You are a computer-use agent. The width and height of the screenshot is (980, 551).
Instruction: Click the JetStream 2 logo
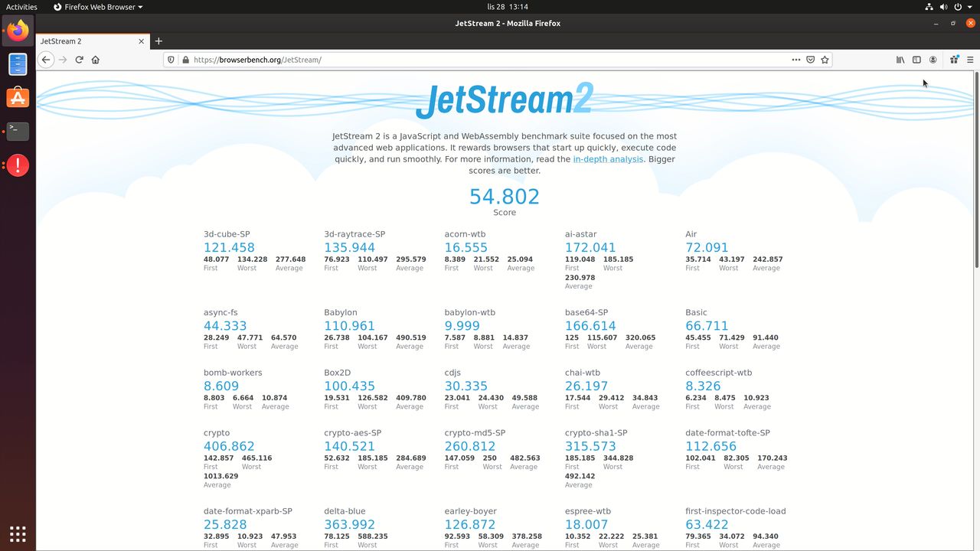505,99
